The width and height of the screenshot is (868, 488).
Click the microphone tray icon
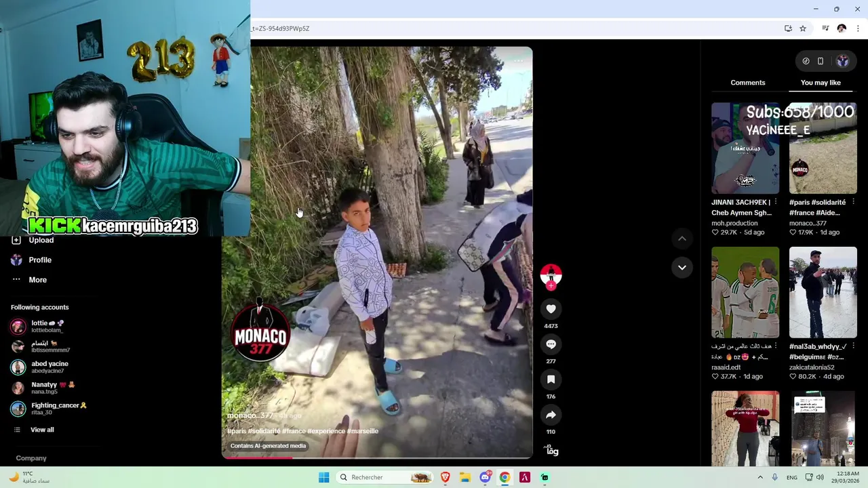774,477
